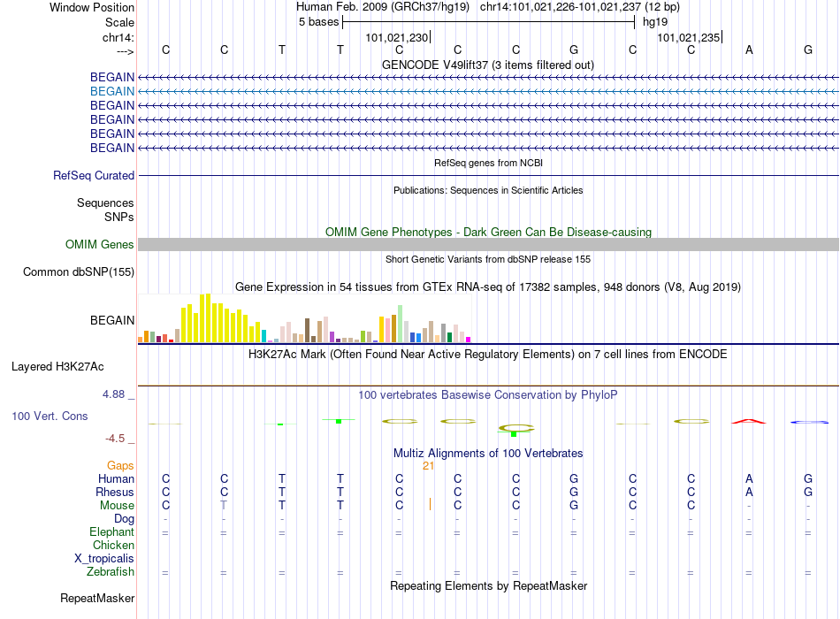
Task: Open 'Repeating Elements by RepeatMasker' title
Action: click(x=488, y=585)
